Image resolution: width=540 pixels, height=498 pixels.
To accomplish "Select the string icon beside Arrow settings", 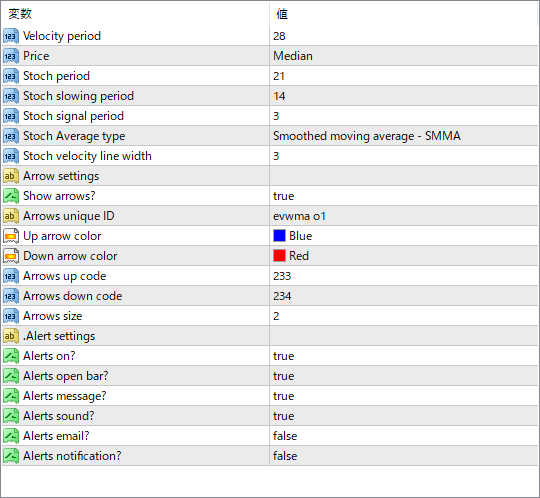I will pyautogui.click(x=11, y=176).
